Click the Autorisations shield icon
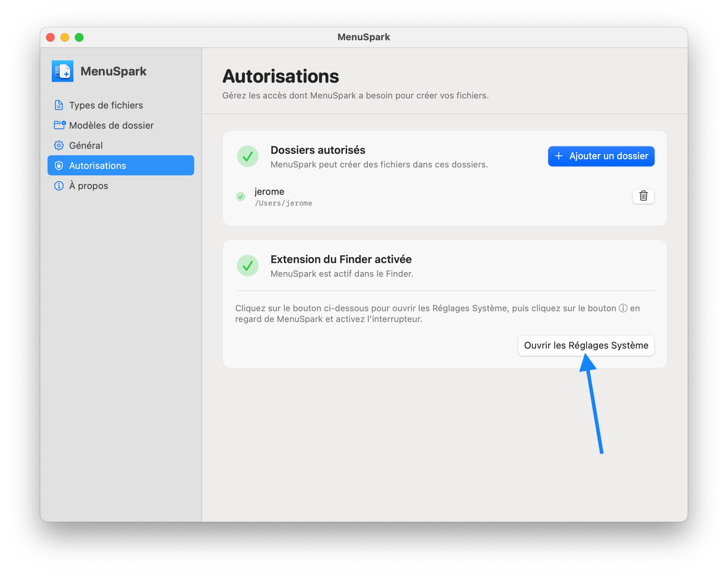This screenshot has height=575, width=728. point(59,165)
